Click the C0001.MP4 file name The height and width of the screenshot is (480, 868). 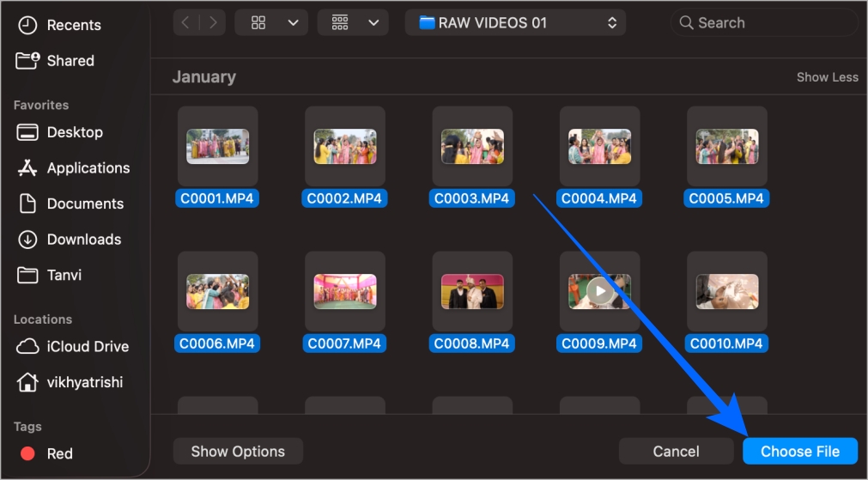tap(217, 198)
